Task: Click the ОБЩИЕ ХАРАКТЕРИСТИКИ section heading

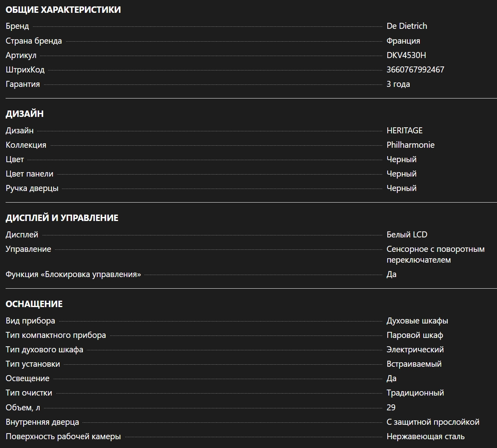Action: tap(63, 10)
